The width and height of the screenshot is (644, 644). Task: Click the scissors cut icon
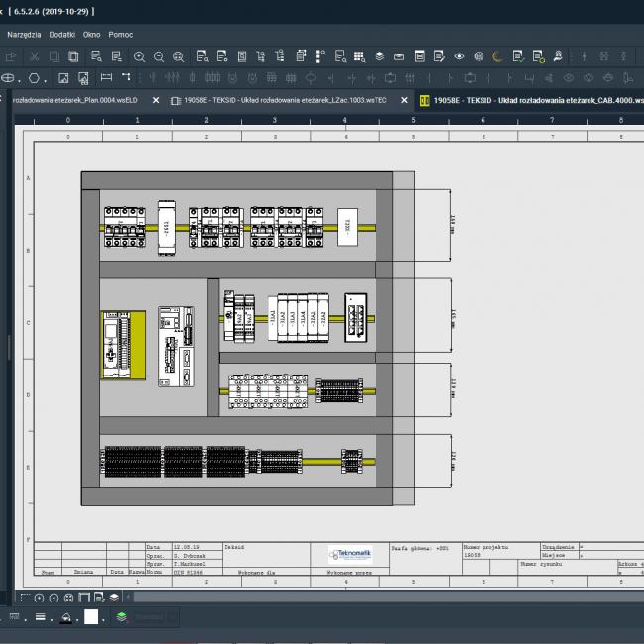pyautogui.click(x=35, y=56)
